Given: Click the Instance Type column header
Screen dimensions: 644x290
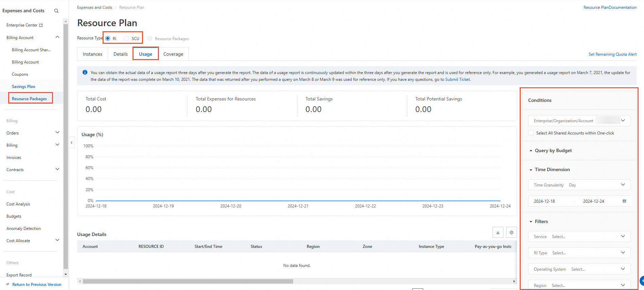Looking at the screenshot, I should (x=431, y=247).
